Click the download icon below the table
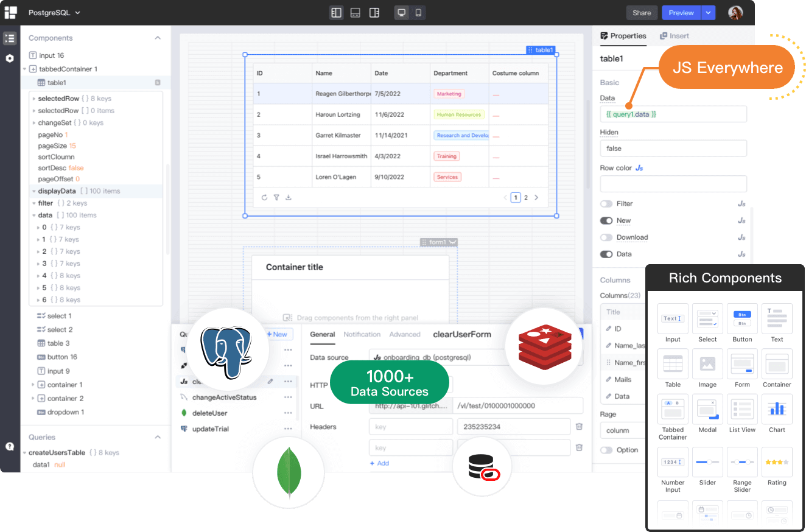Image resolution: width=806 pixels, height=532 pixels. 290,197
